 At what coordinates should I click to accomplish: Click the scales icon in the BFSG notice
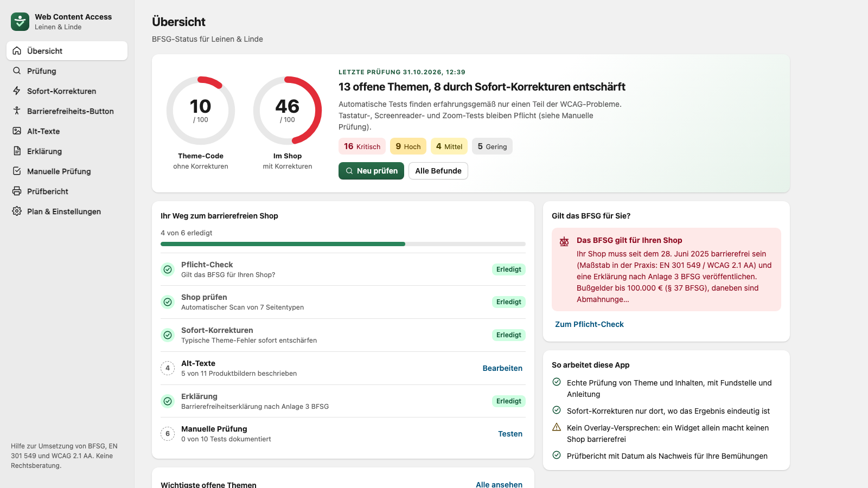point(564,241)
